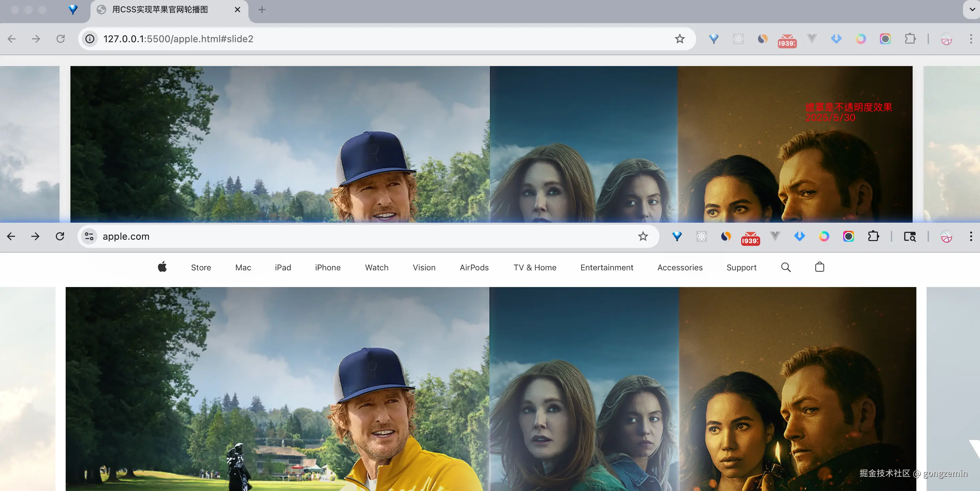The width and height of the screenshot is (980, 491).
Task: Click the next slide preview at right edge of top carousel
Action: click(951, 145)
